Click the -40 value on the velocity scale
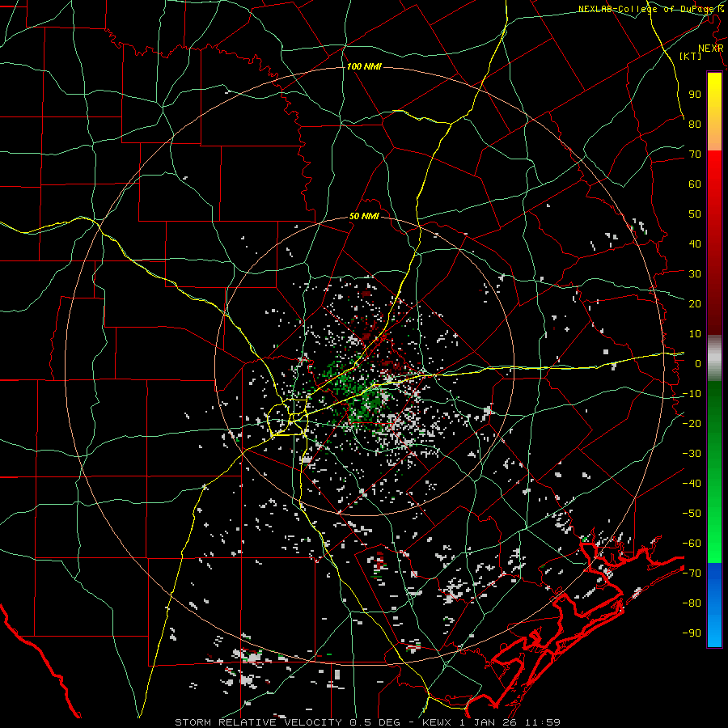 pos(692,484)
